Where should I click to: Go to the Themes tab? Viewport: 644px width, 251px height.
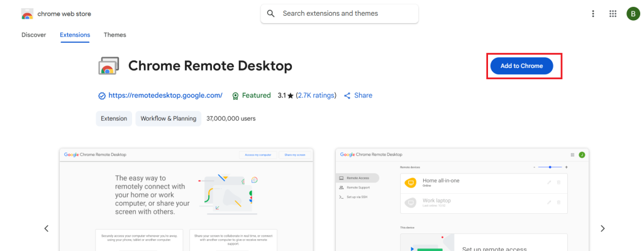(x=115, y=35)
